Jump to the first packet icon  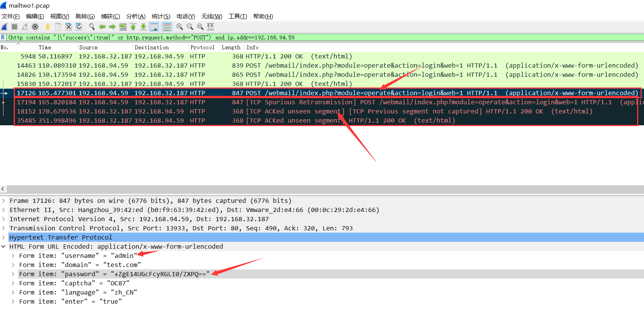(x=133, y=27)
